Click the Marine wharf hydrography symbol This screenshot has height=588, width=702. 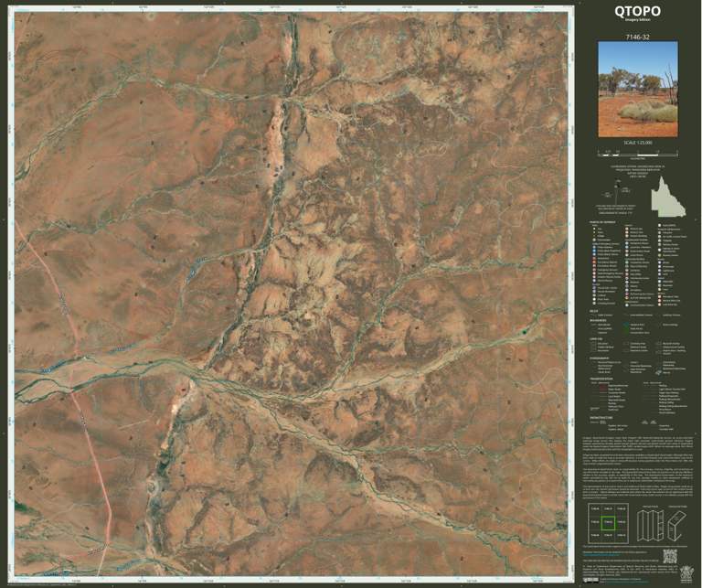click(x=658, y=372)
